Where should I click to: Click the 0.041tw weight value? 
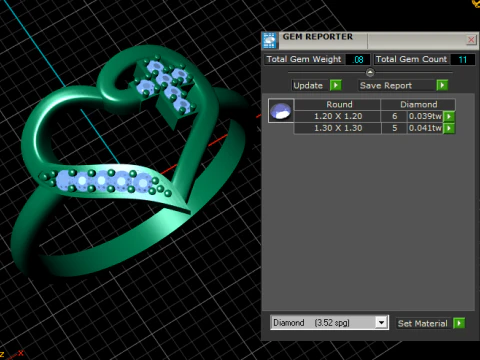(x=425, y=128)
